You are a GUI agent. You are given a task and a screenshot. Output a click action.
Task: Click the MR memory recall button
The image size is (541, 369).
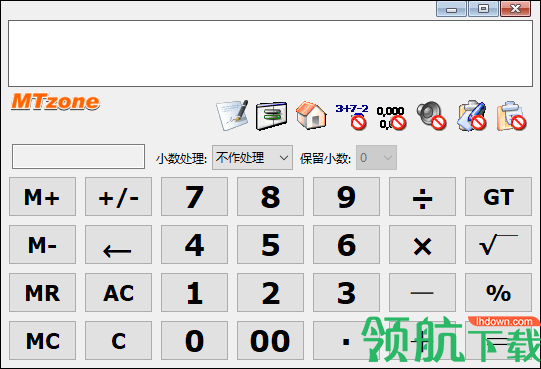coord(42,293)
